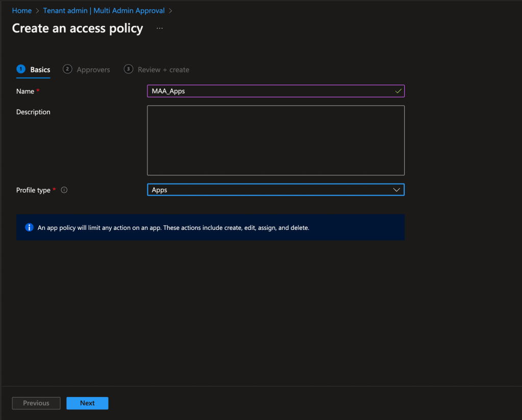
Task: Click the blue info icon in the banner
Action: pyautogui.click(x=29, y=227)
